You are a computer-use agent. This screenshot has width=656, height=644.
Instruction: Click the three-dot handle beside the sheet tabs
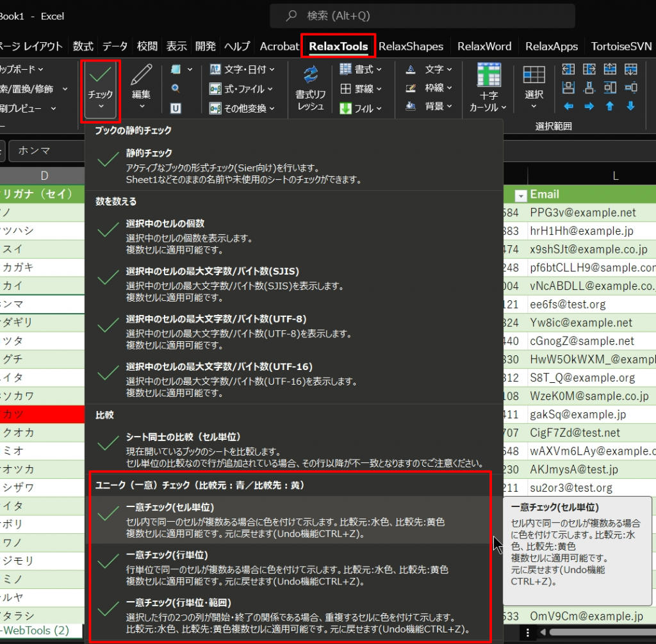(528, 632)
